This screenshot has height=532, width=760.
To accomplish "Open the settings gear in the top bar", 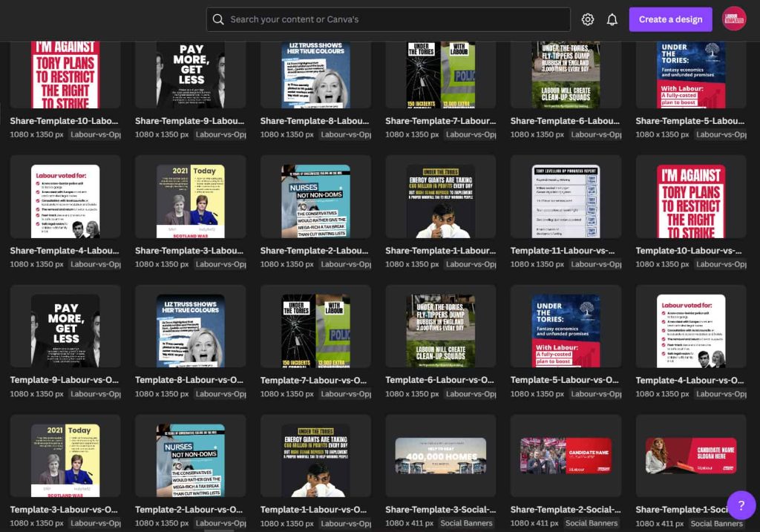I will (x=588, y=19).
